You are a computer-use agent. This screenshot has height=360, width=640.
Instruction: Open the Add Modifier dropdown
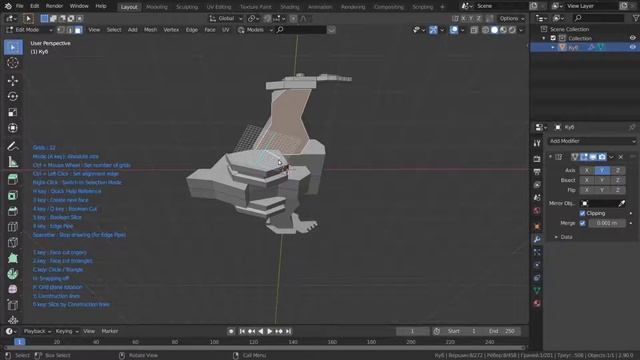click(592, 141)
